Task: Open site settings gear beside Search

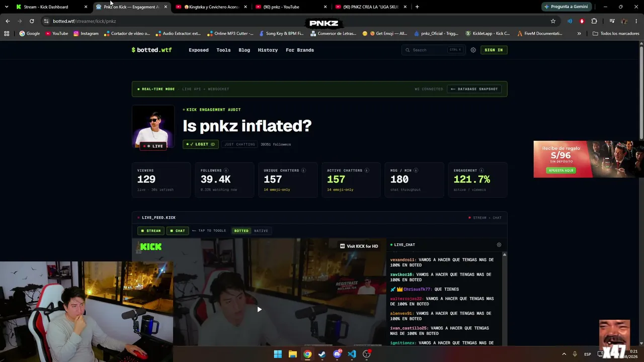Action: (x=473, y=50)
